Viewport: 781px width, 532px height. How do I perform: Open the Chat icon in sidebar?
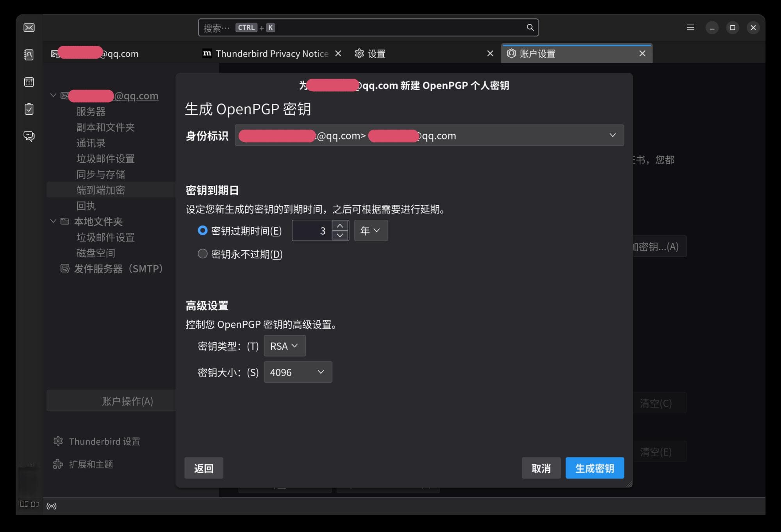pyautogui.click(x=29, y=136)
